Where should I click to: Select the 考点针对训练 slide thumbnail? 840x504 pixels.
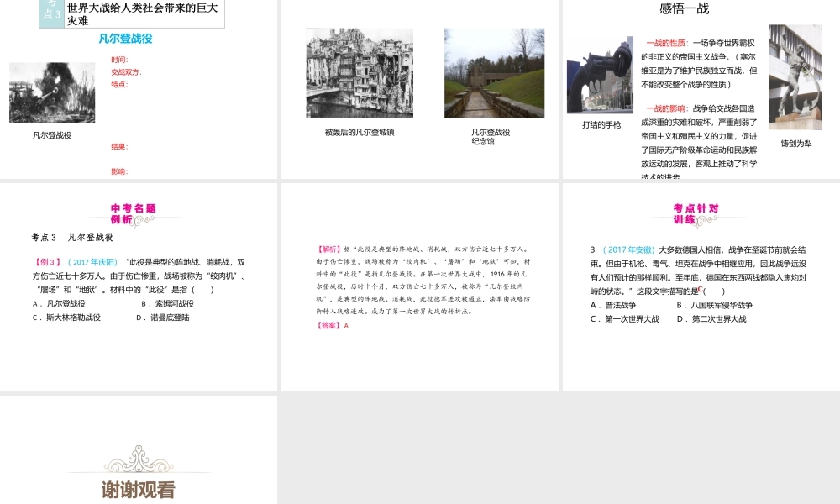pos(701,286)
